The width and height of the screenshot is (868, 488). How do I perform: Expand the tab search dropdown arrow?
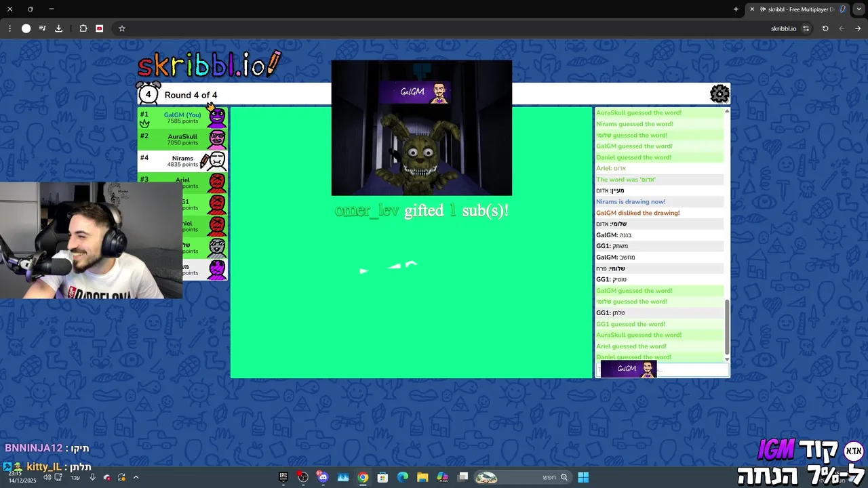coord(859,9)
